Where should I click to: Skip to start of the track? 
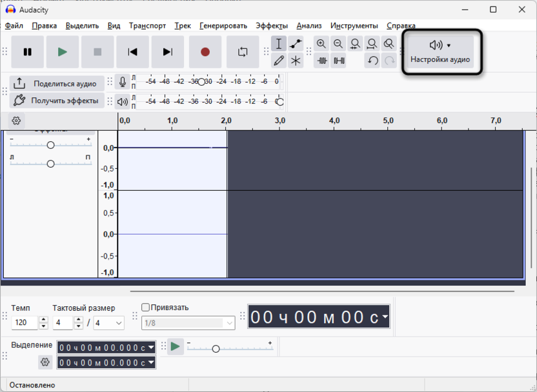click(x=132, y=52)
